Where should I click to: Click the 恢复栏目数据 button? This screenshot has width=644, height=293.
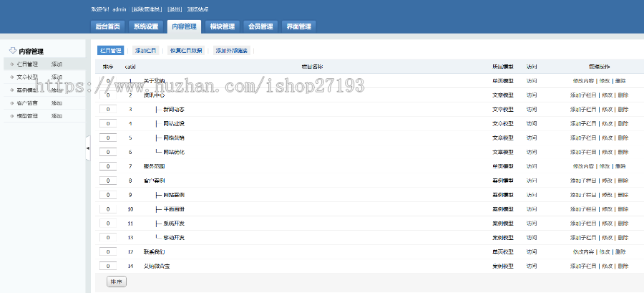tap(186, 51)
